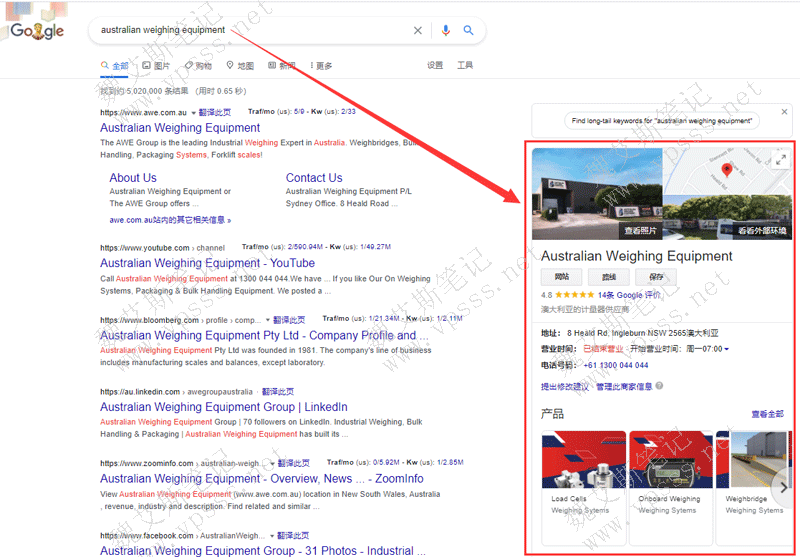
Task: Click Find long-tail keywords button
Action: tap(662, 121)
